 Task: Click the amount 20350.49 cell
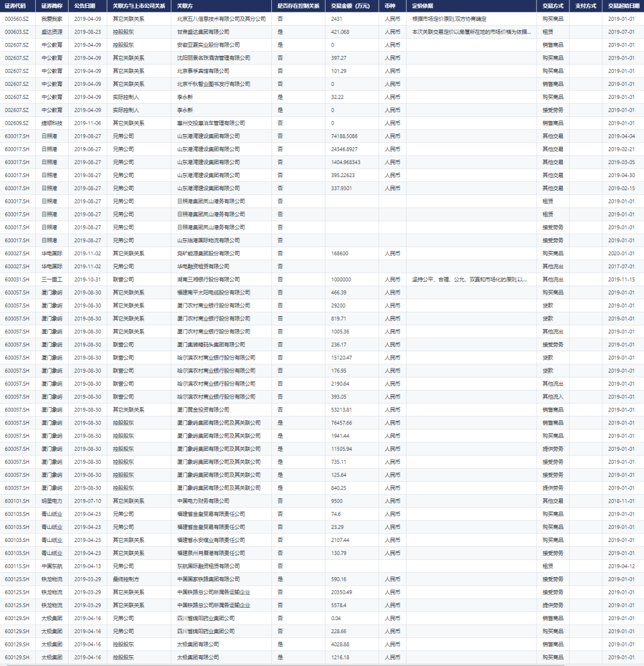coord(342,592)
